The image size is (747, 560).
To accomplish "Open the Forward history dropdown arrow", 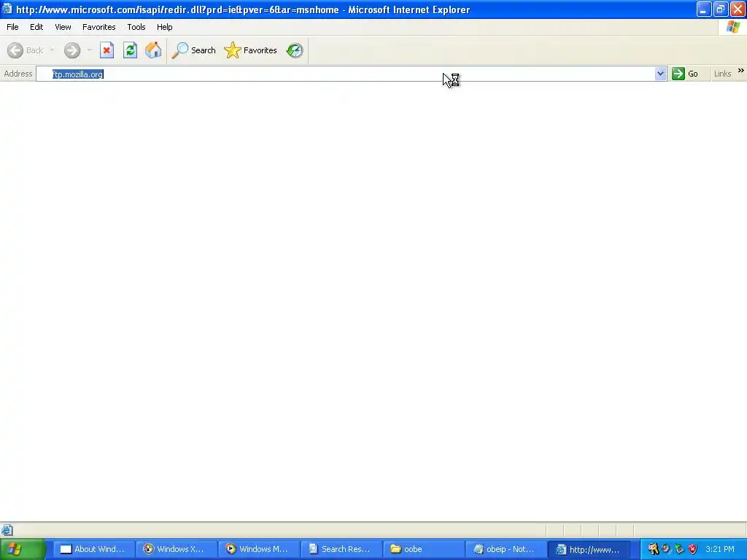I will 89,50.
